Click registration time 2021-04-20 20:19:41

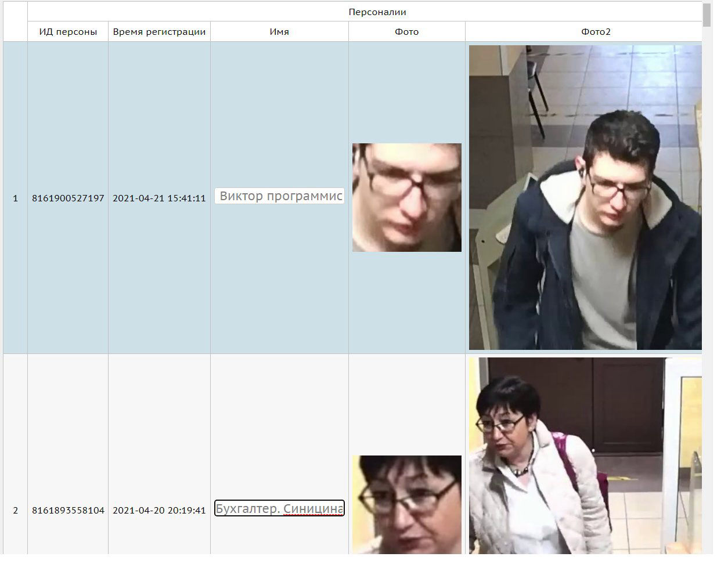(x=159, y=511)
